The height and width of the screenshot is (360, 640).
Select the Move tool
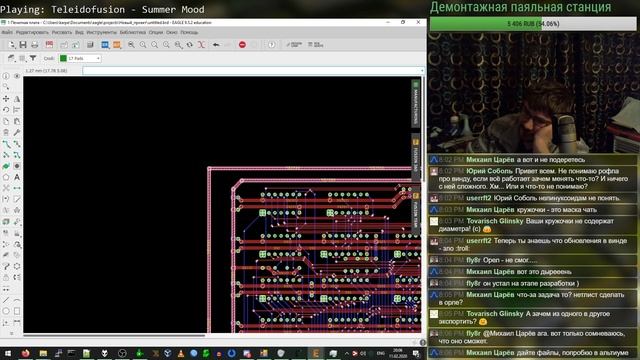6,99
